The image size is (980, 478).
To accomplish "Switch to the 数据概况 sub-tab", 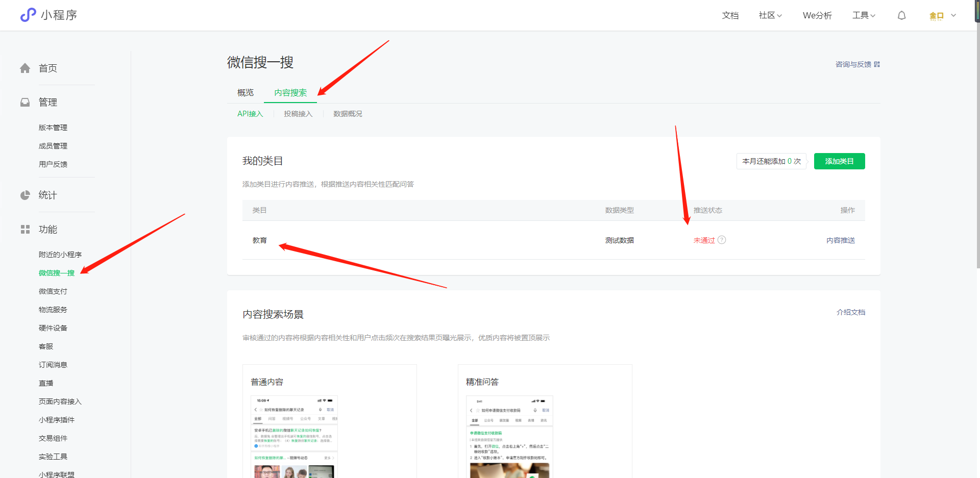I will pos(348,114).
